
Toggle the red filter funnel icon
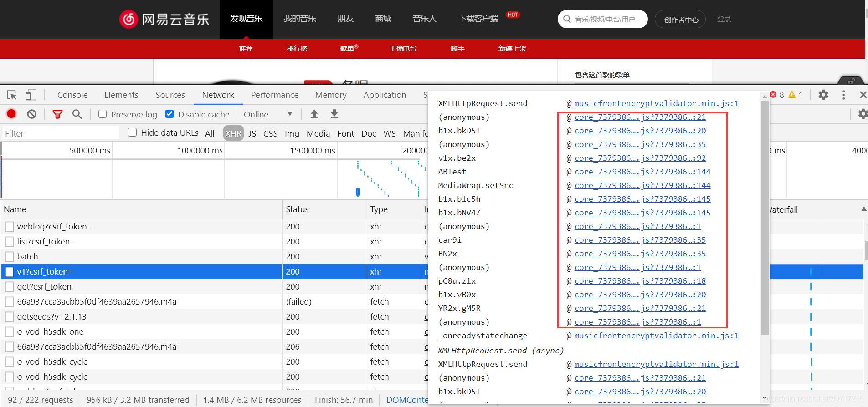point(57,114)
